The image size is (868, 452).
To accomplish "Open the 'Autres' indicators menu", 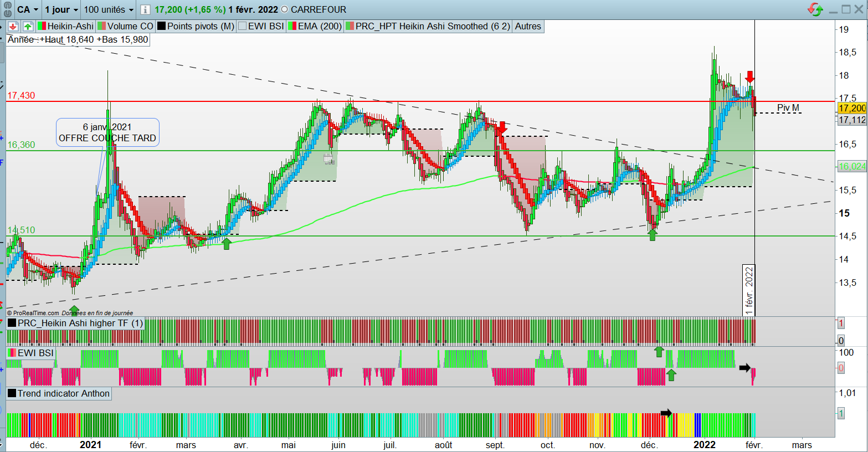I will click(528, 26).
